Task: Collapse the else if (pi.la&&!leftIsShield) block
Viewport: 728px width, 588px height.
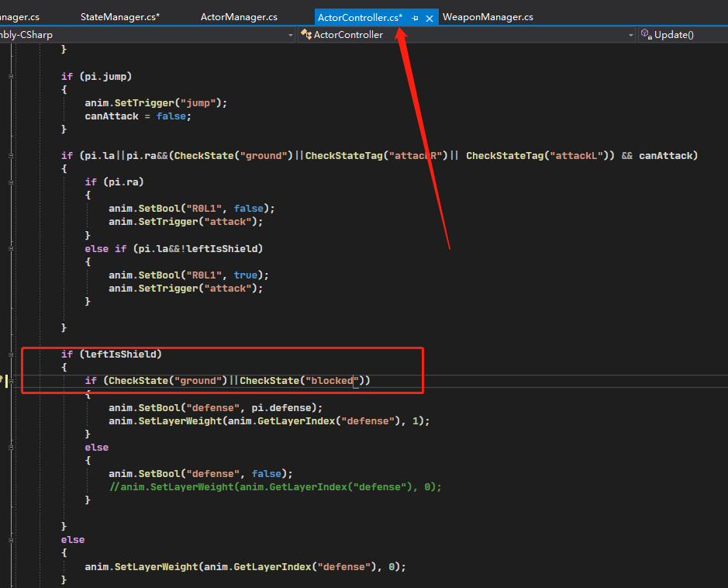Action: [11, 249]
